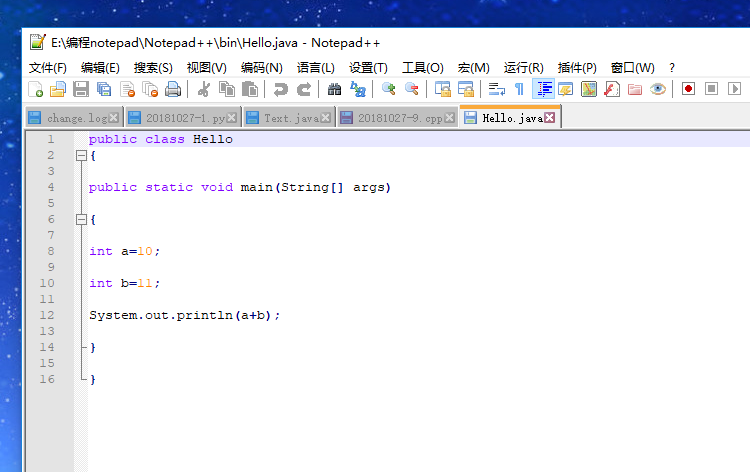Click 'main(String[] args)' on line 4
750x472 pixels.
click(316, 187)
